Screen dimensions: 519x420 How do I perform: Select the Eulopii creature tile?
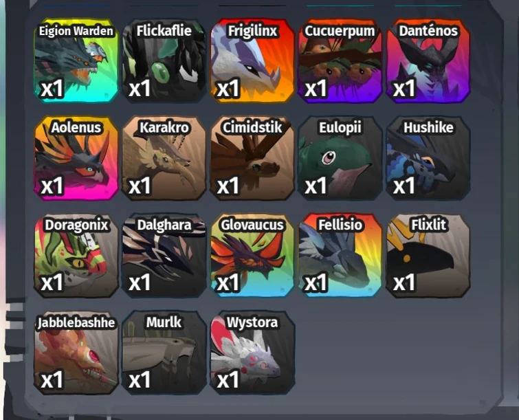coord(340,158)
